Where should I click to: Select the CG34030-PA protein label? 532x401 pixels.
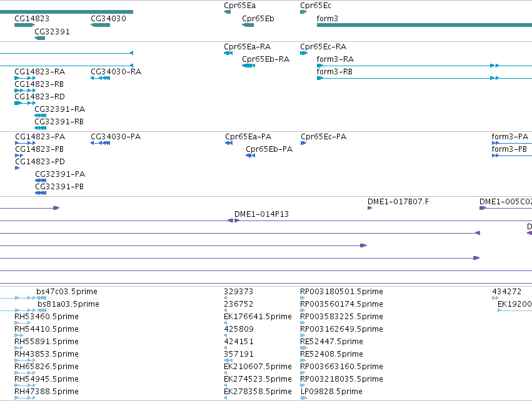116,137
